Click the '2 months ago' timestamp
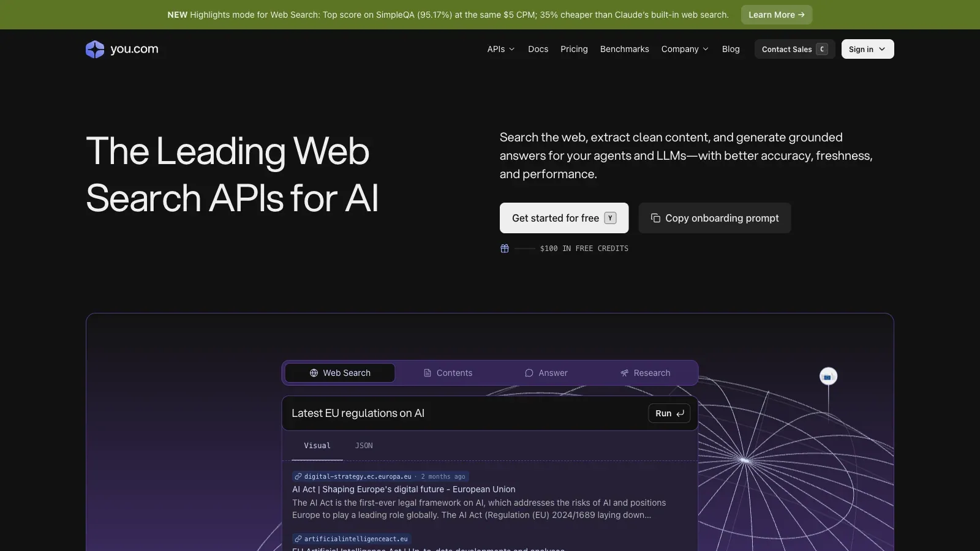Screen dimensions: 980x551 (443, 476)
